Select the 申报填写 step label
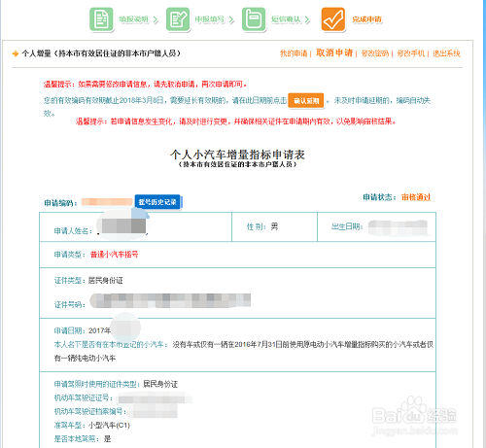 point(210,19)
